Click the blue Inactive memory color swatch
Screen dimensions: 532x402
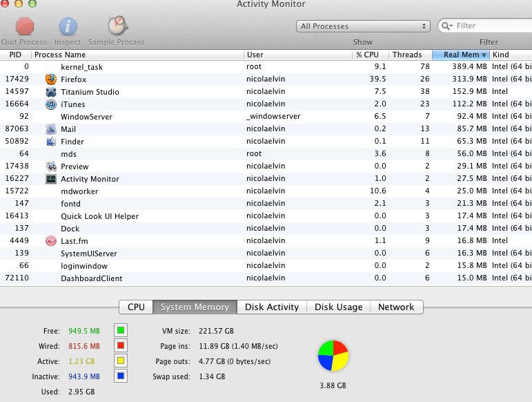coord(121,376)
